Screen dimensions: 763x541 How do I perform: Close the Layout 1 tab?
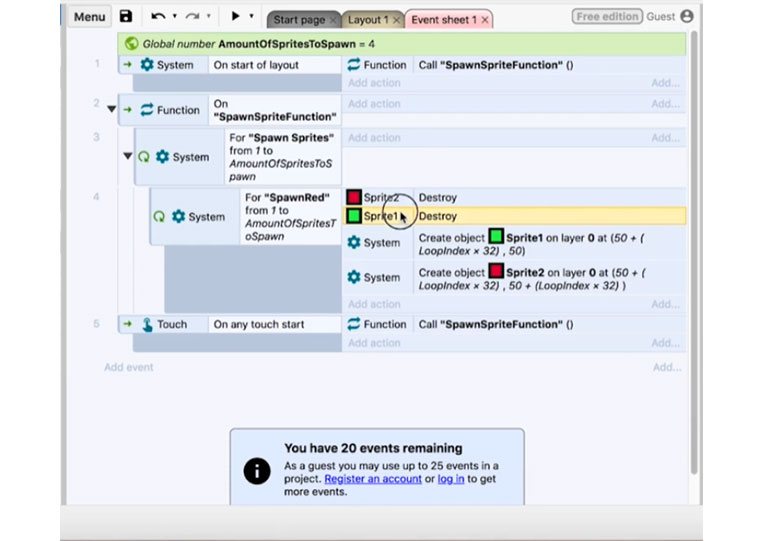tap(396, 20)
